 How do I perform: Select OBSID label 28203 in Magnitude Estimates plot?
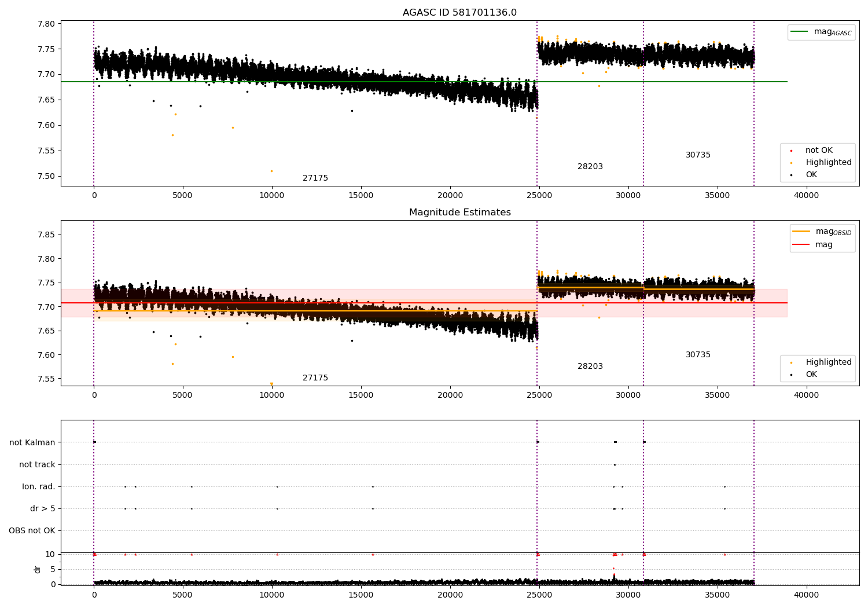click(x=590, y=367)
